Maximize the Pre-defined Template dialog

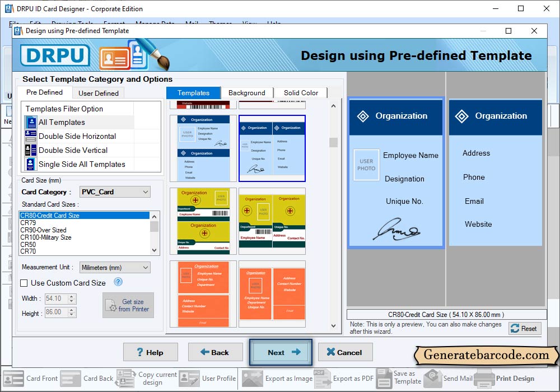[x=508, y=31]
